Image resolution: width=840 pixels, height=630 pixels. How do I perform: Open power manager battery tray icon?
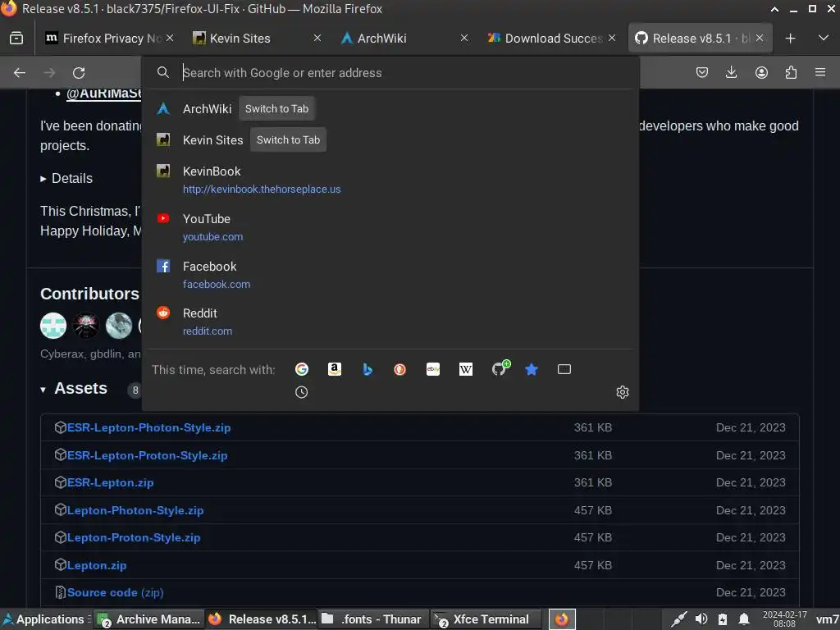[x=723, y=619]
